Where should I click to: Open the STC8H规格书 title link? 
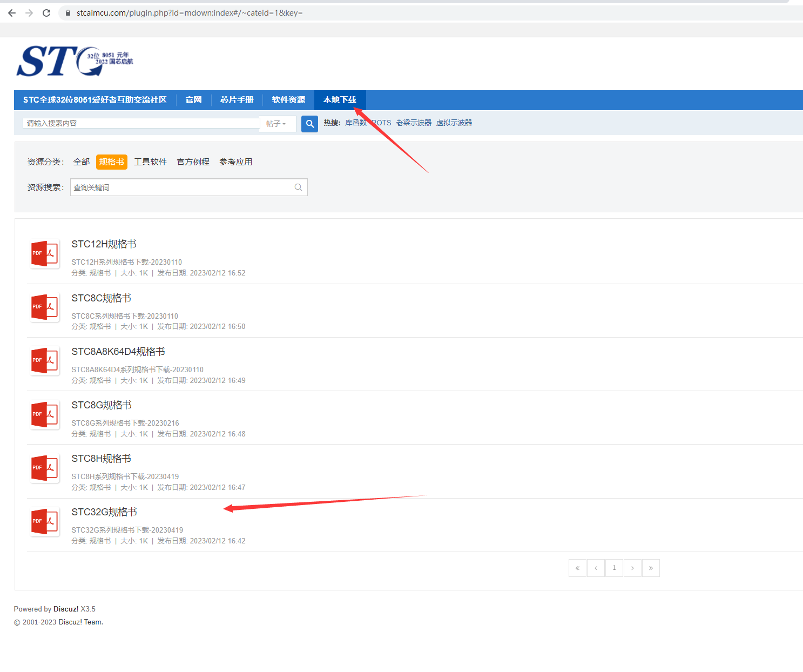[x=102, y=459]
